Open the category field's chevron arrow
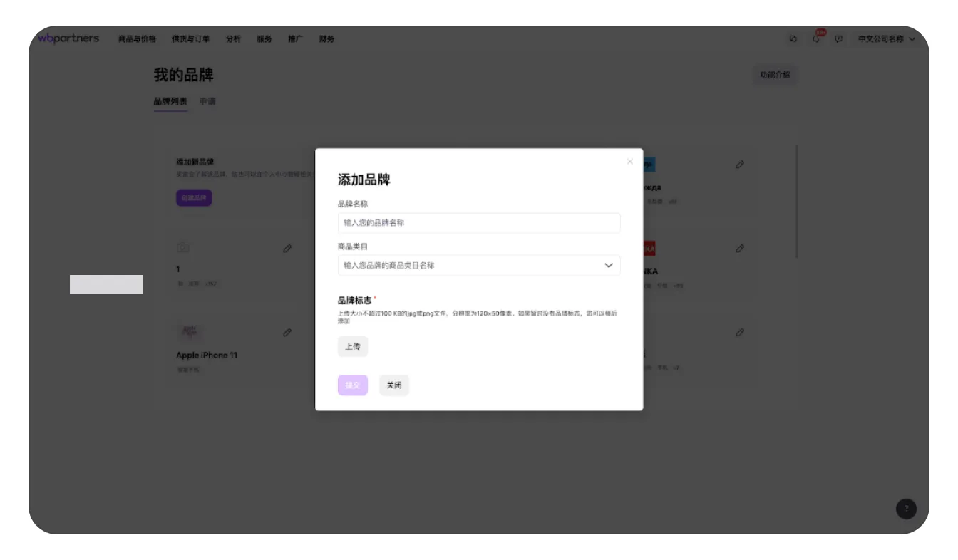 click(x=609, y=265)
